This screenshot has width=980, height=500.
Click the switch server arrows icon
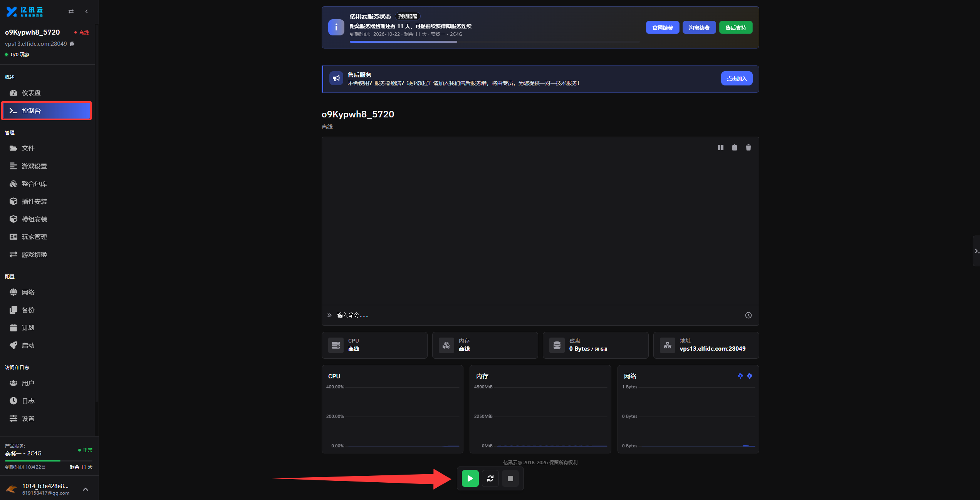pyautogui.click(x=71, y=12)
